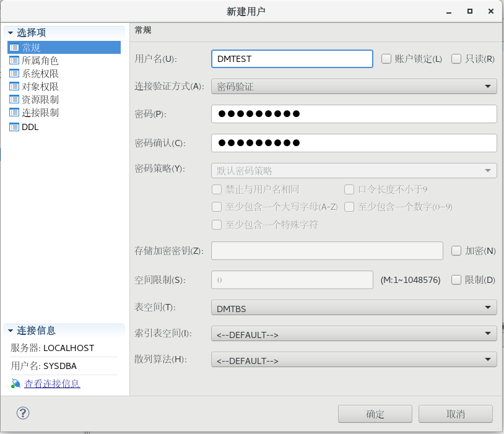
Task: Enable 账户锁定(L) checkbox
Action: [386, 59]
